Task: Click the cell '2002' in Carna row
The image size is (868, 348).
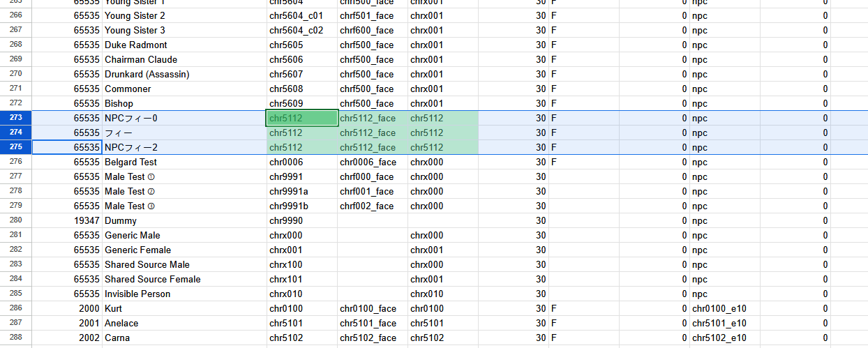Action: click(x=68, y=338)
